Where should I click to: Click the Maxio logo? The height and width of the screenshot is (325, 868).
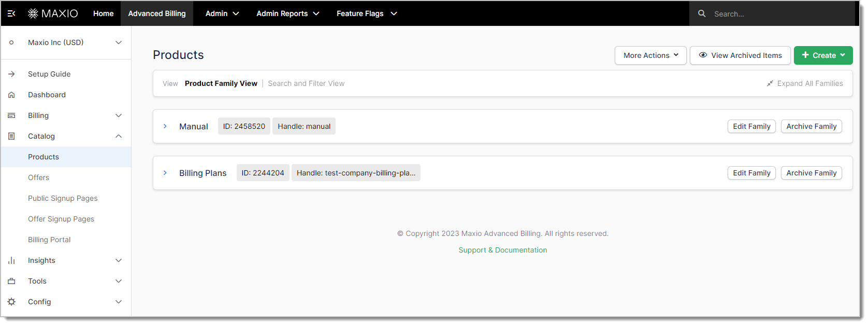tap(53, 13)
